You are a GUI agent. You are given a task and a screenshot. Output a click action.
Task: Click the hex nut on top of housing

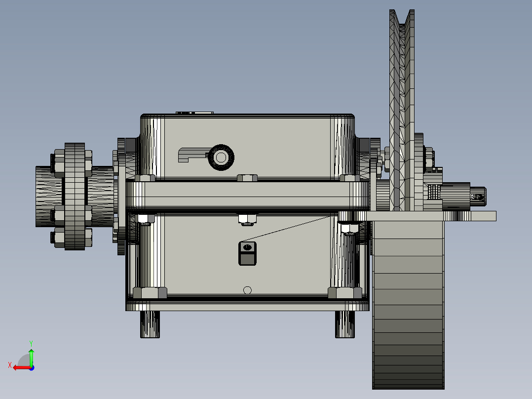247,219
